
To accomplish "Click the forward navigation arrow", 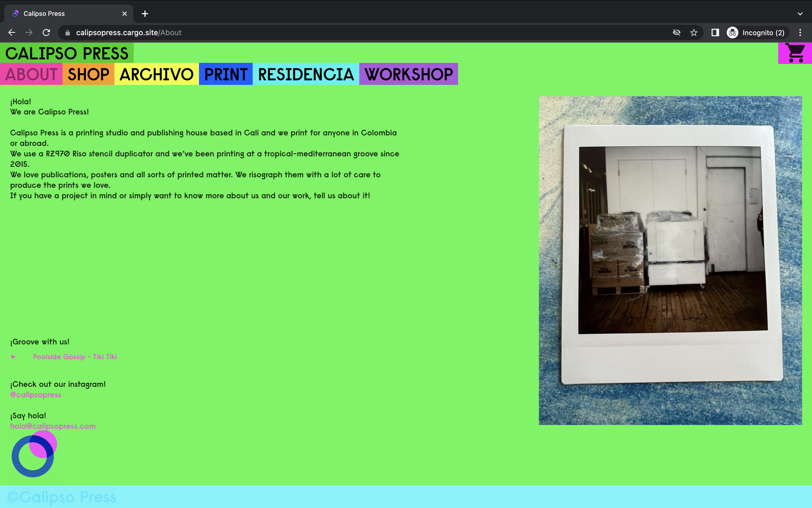I will pyautogui.click(x=29, y=33).
